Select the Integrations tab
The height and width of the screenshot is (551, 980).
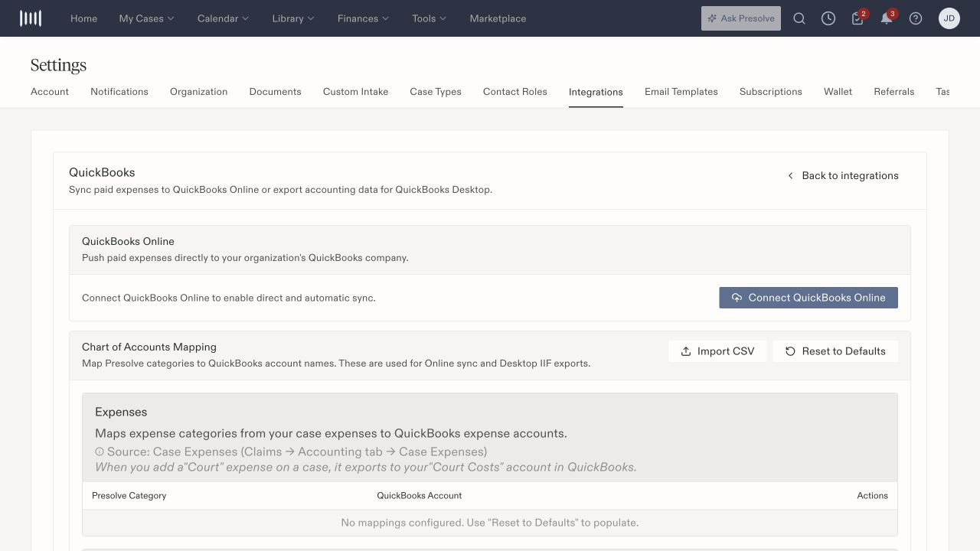click(596, 92)
